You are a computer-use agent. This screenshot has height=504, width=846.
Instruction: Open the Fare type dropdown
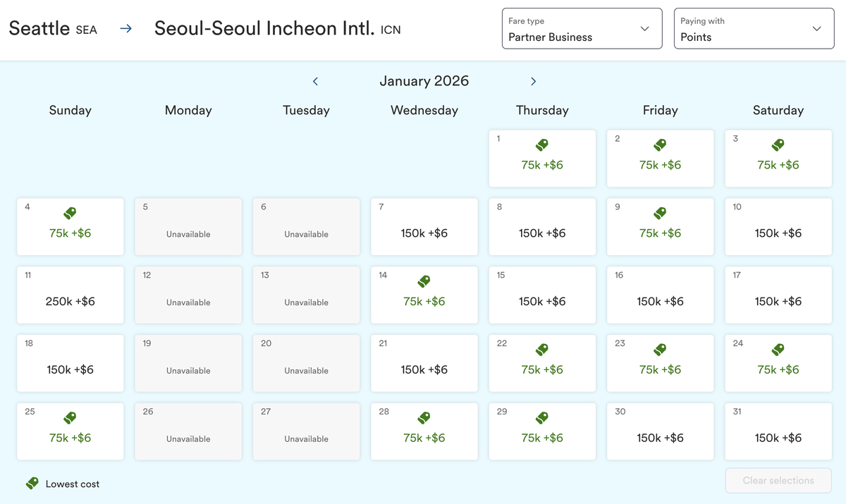pyautogui.click(x=582, y=29)
